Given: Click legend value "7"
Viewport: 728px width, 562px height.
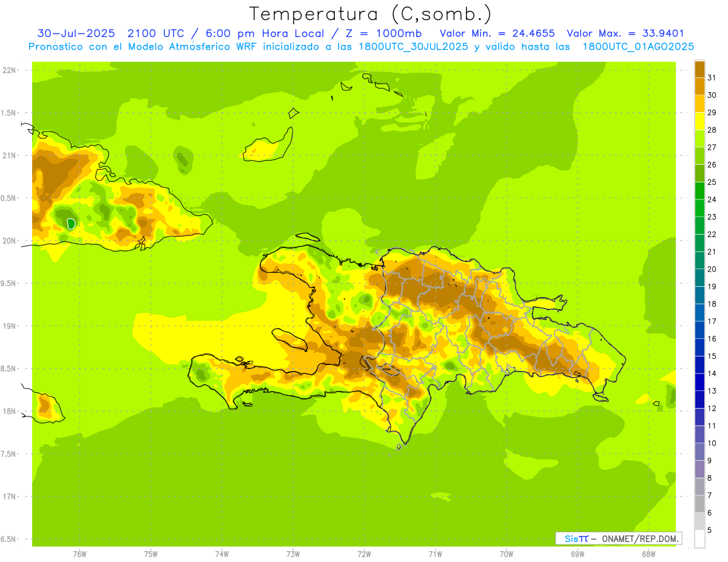Looking at the screenshot, I should tap(710, 495).
